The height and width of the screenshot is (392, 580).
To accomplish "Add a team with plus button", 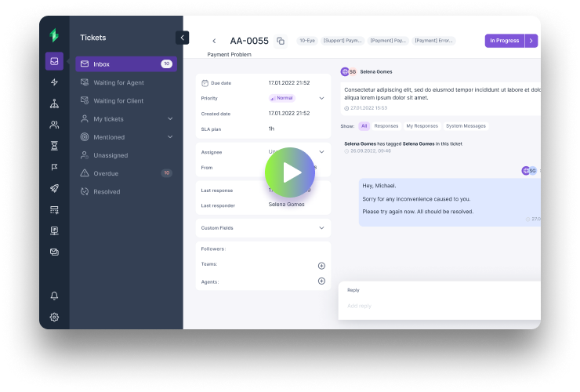I will (x=321, y=266).
